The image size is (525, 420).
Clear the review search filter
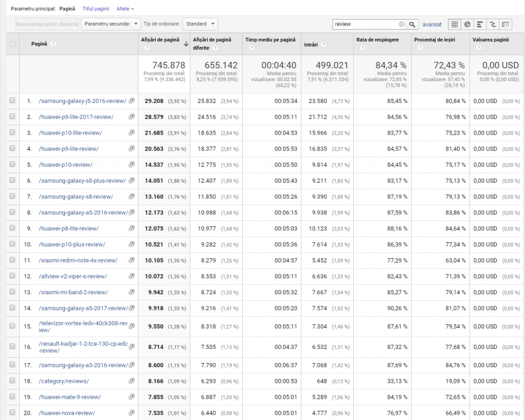(x=401, y=24)
